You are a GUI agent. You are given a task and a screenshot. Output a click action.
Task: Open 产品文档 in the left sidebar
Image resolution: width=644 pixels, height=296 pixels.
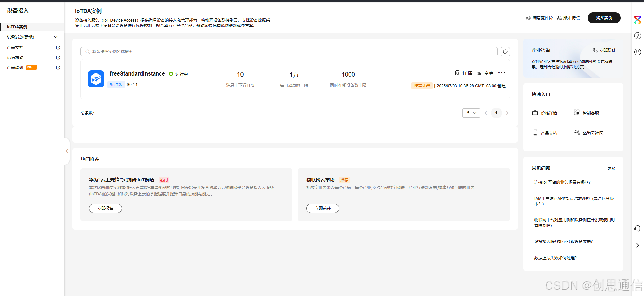(x=15, y=48)
